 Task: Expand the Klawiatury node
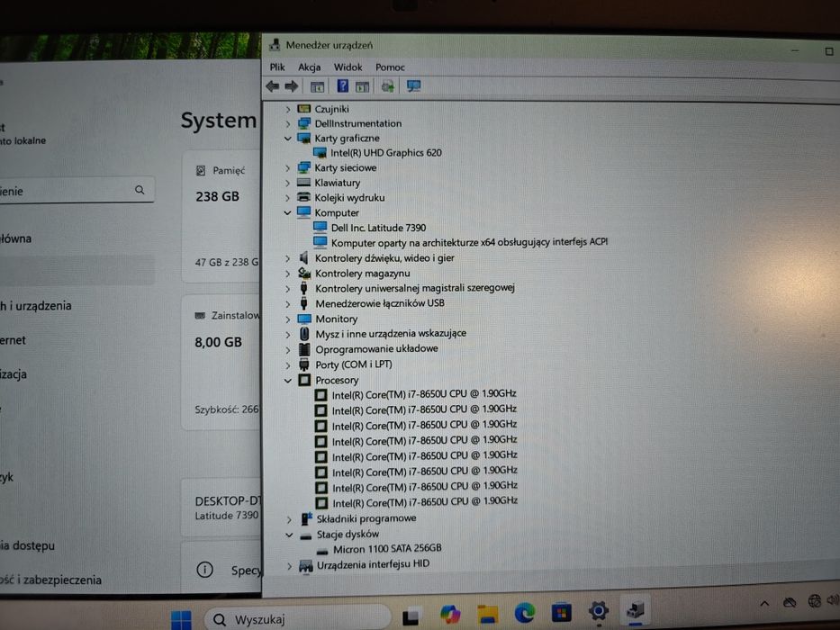click(288, 184)
